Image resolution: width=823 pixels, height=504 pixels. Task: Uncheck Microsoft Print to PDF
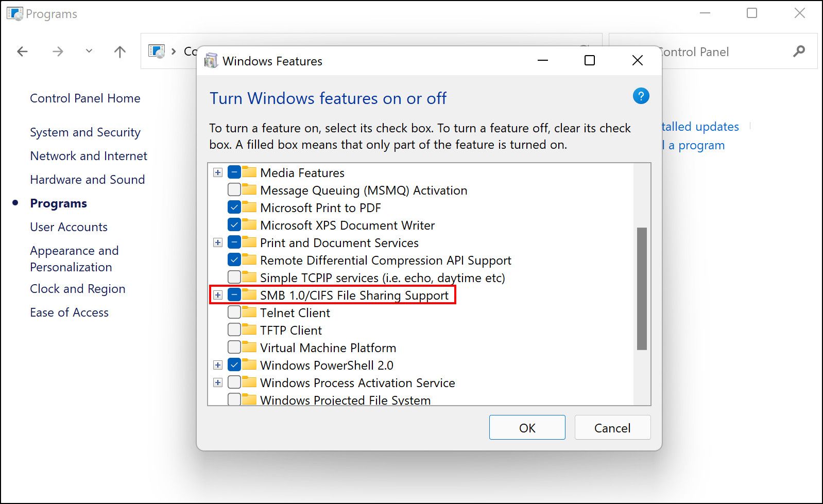coord(234,207)
